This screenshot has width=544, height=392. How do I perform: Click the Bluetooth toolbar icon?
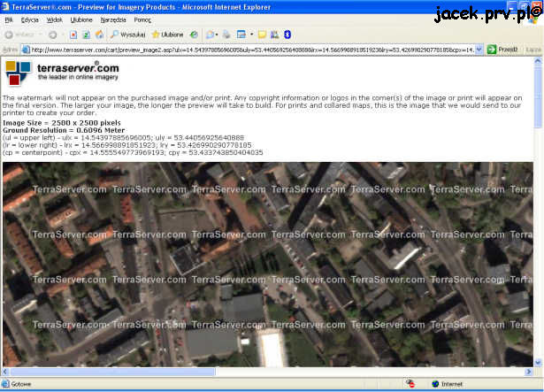(287, 35)
